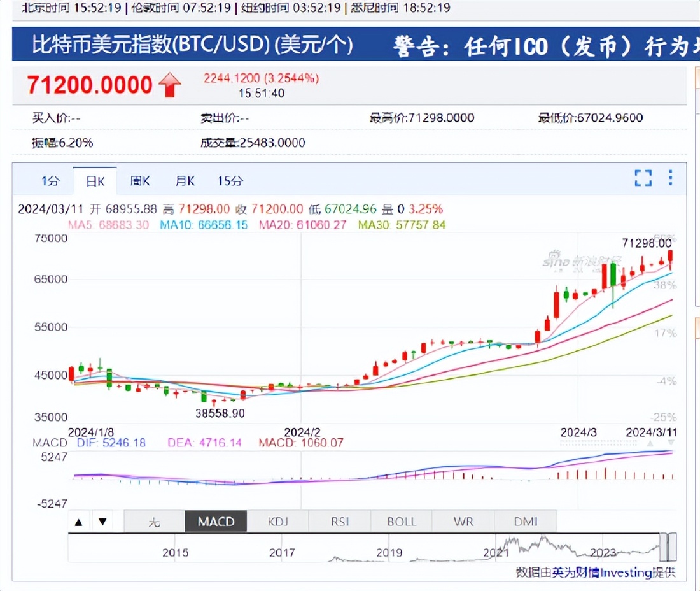Switch to the RSI indicator
The image size is (700, 591).
pyautogui.click(x=339, y=521)
